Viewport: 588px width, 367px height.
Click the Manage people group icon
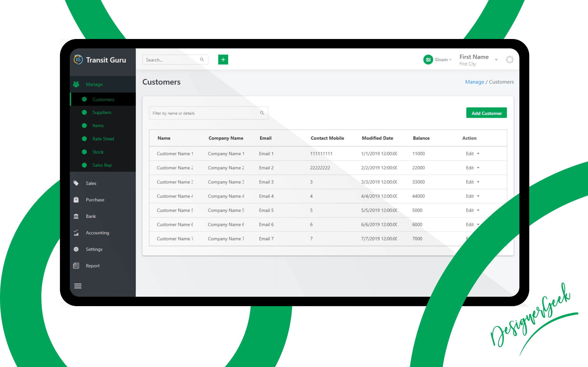(x=77, y=84)
